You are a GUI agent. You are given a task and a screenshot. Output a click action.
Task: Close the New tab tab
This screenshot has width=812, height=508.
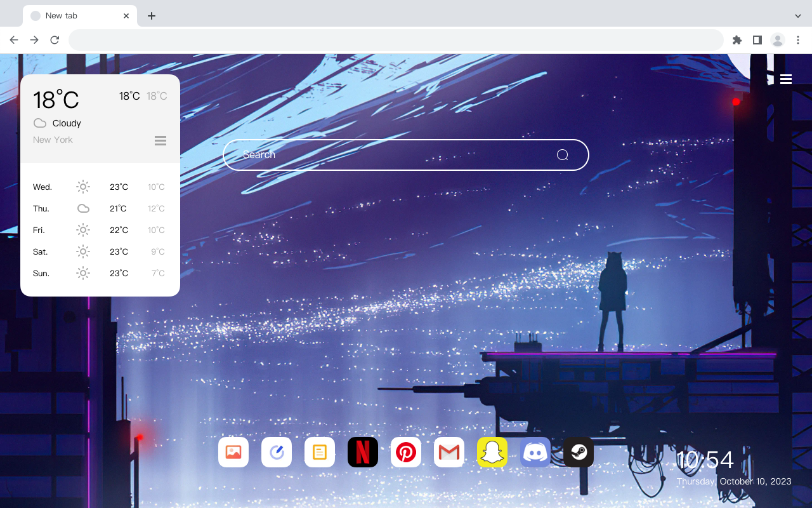click(x=126, y=16)
